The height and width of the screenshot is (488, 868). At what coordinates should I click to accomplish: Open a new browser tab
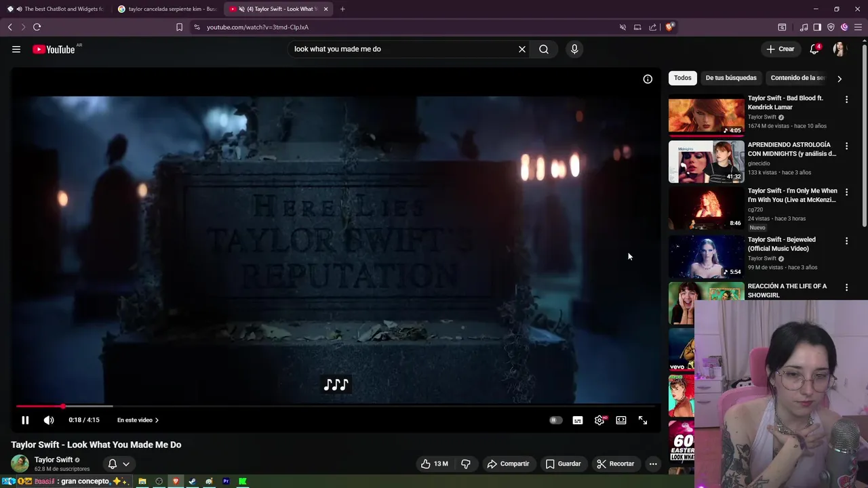pyautogui.click(x=342, y=9)
